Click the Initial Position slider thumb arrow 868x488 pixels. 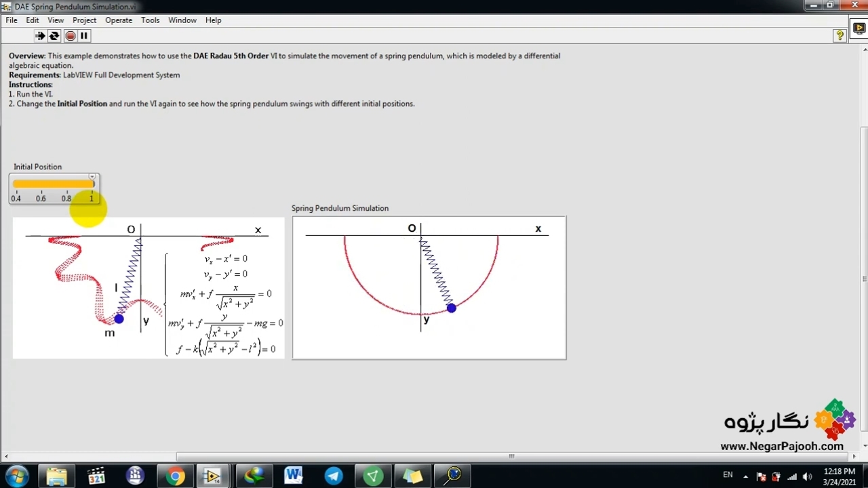(92, 178)
